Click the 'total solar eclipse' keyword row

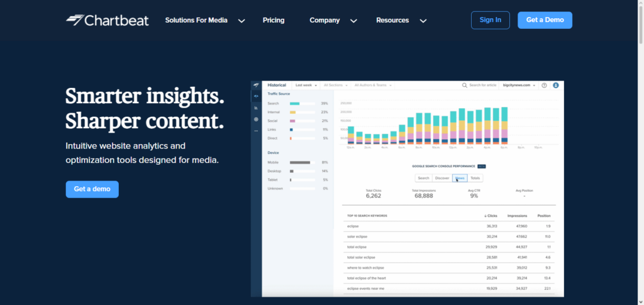click(448, 257)
